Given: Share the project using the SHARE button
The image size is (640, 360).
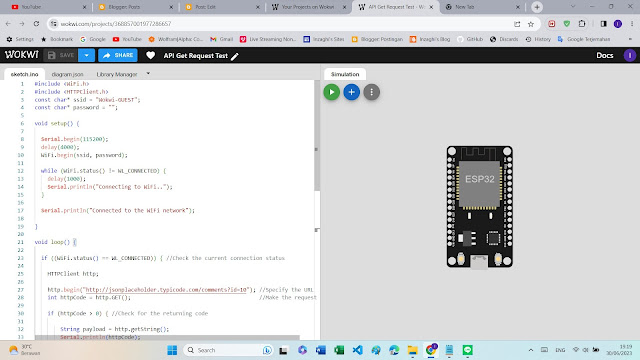Looking at the screenshot, I should click(x=118, y=55).
